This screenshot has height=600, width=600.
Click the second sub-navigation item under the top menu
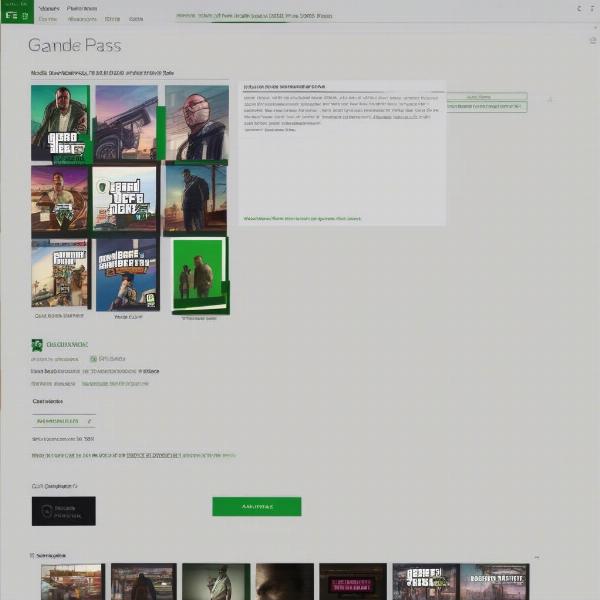pyautogui.click(x=82, y=19)
